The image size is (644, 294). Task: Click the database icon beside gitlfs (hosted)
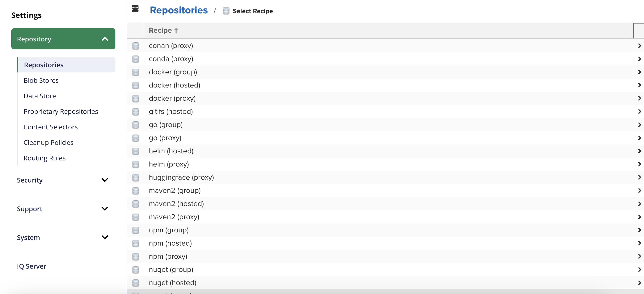click(136, 112)
